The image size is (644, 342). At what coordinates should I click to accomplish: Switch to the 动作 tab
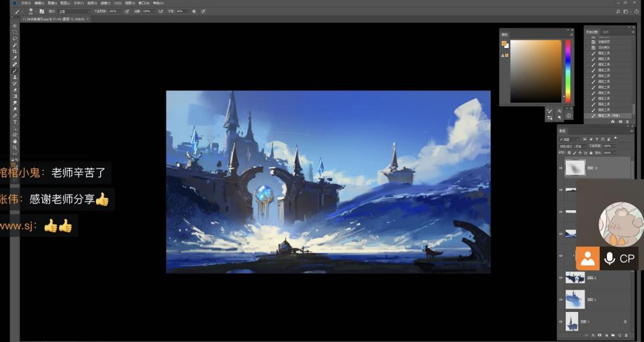(x=606, y=31)
